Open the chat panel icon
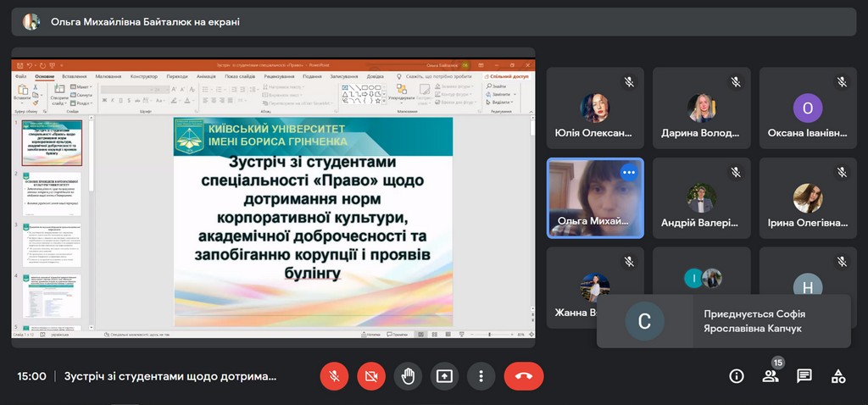This screenshot has height=405, width=868. tap(804, 376)
